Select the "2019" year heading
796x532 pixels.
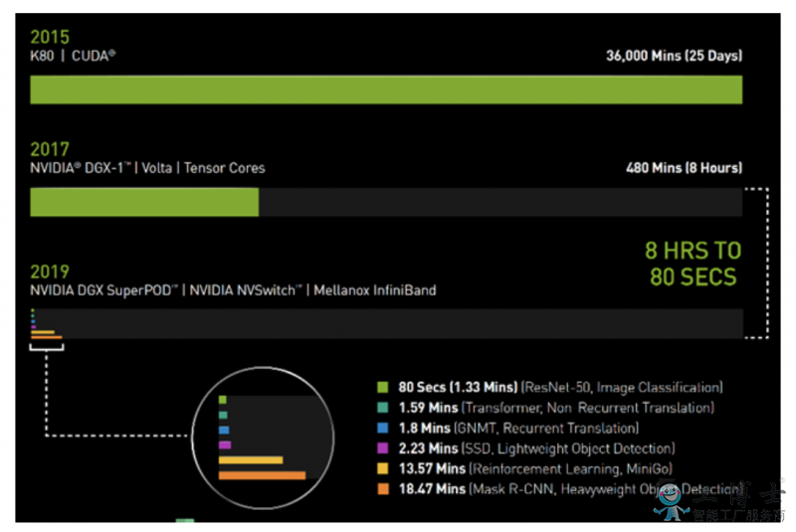click(x=50, y=271)
